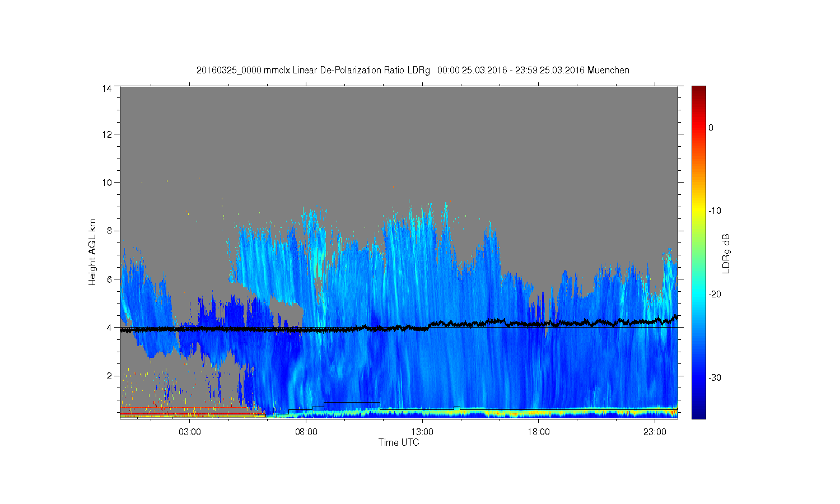Click the colorbar value label 0
The image size is (840, 504).
tap(711, 128)
